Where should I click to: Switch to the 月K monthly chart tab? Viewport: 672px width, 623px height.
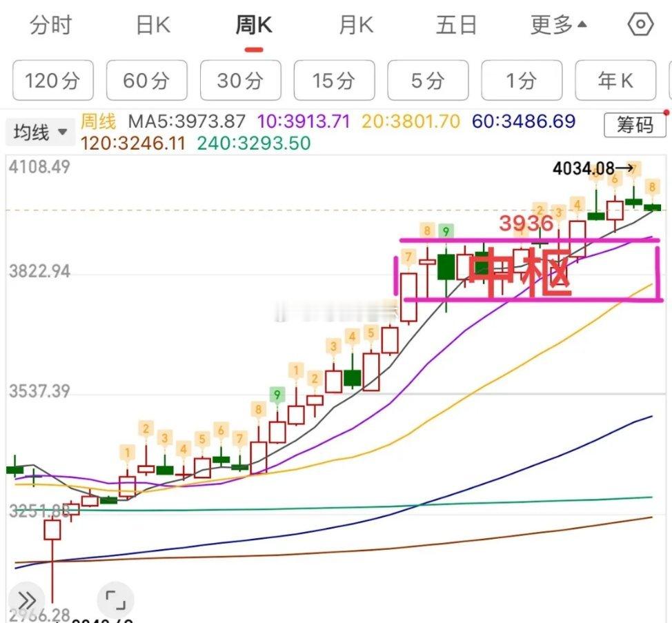[354, 23]
